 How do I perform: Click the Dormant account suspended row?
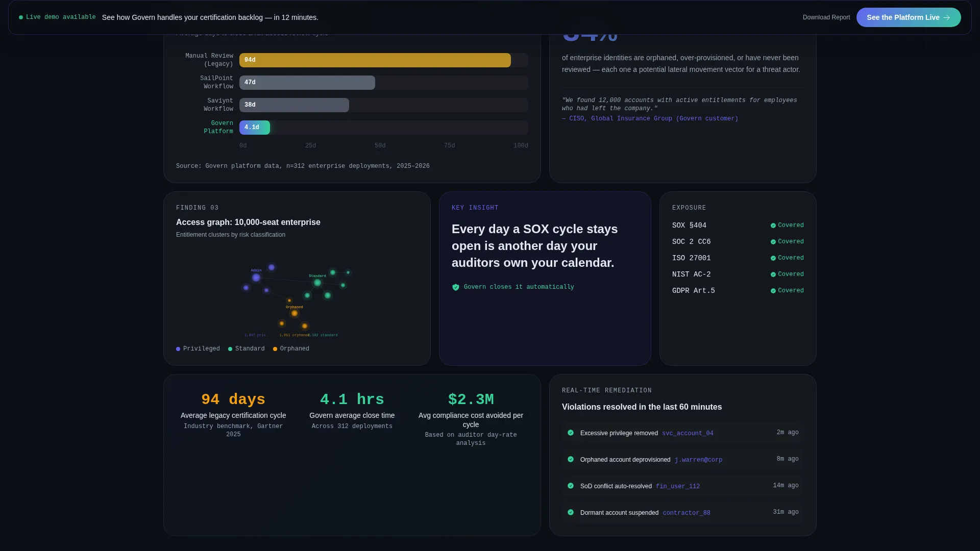(x=683, y=512)
